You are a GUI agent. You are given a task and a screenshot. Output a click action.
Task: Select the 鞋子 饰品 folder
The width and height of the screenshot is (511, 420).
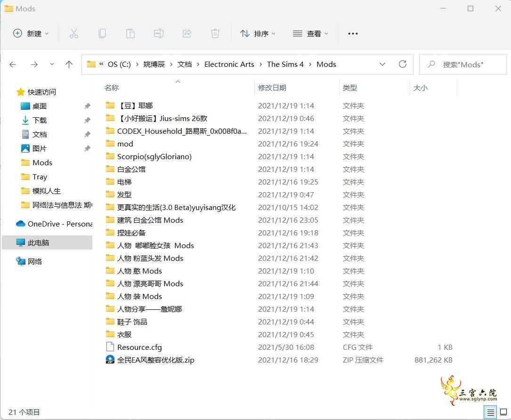(x=126, y=322)
